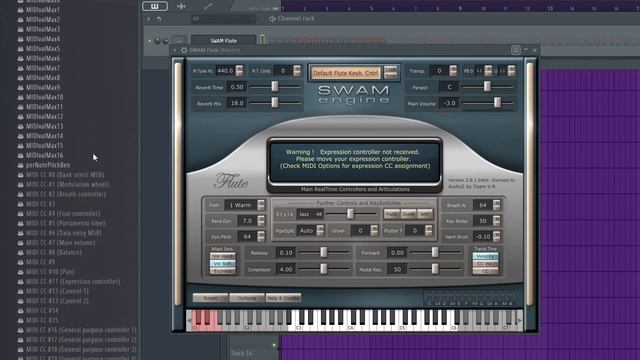Image resolution: width=640 pixels, height=360 pixels.
Task: Click the perNotePitchBen controller icon
Action: click(x=21, y=165)
